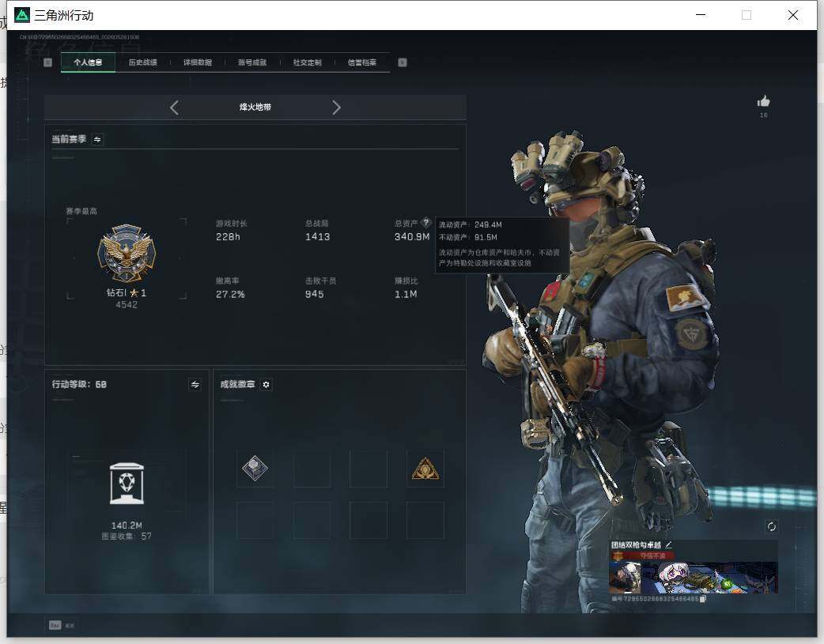Give a like with the thumbs-up icon

(x=764, y=101)
